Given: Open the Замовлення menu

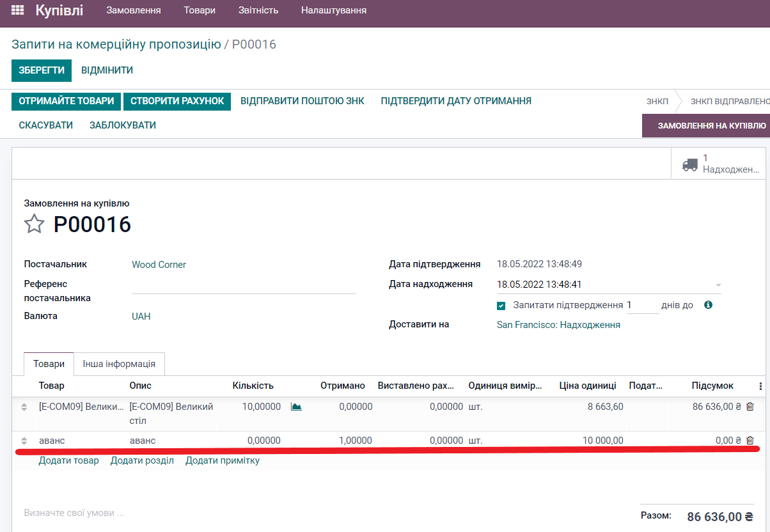Looking at the screenshot, I should click(x=133, y=10).
